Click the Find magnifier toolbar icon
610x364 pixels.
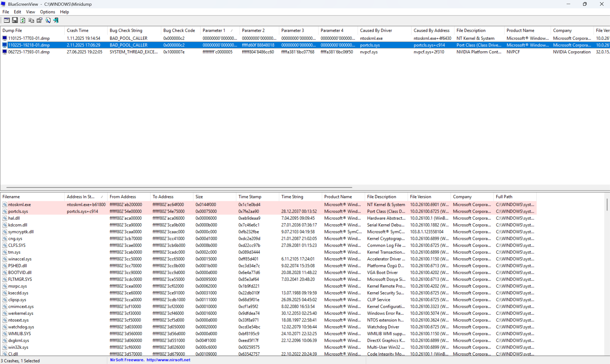click(48, 20)
